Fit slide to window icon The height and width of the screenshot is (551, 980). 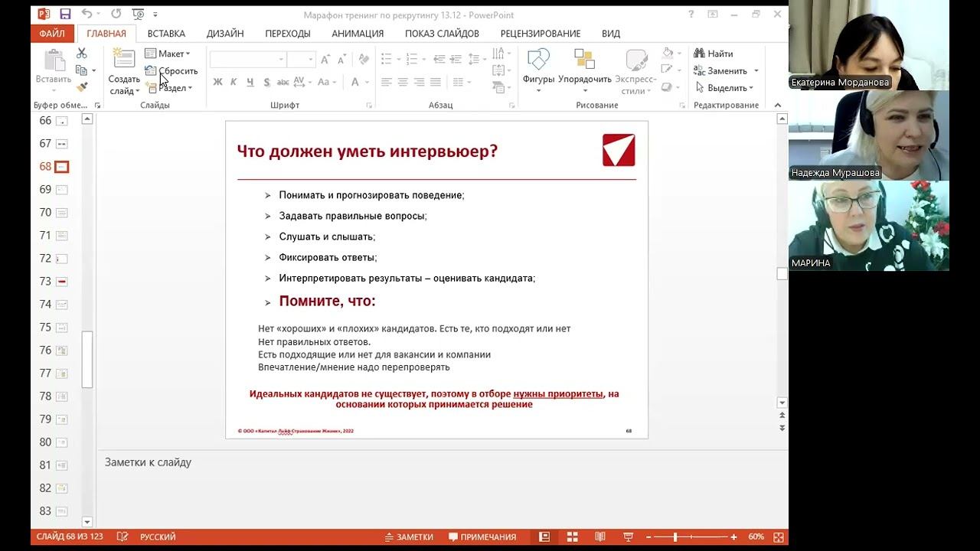click(x=779, y=537)
